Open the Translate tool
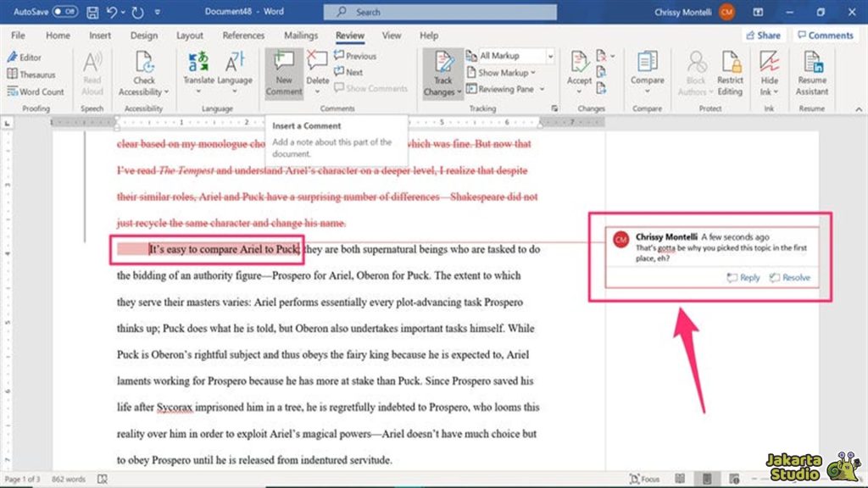The height and width of the screenshot is (488, 868). coord(199,66)
